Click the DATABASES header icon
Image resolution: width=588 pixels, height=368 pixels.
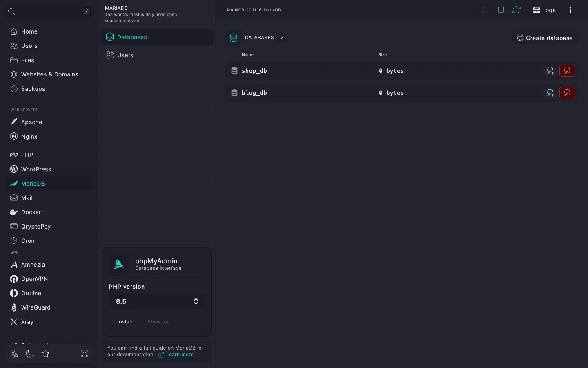click(234, 38)
